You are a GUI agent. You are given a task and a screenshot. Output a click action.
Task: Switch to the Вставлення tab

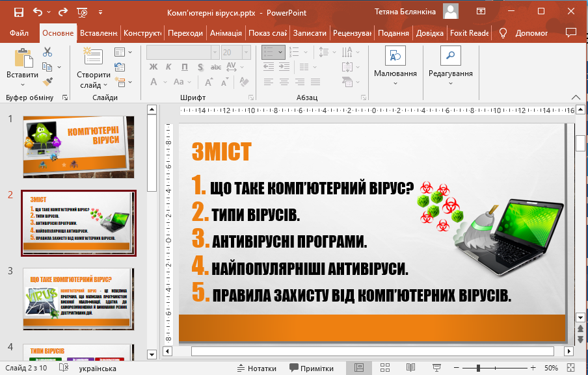(x=99, y=33)
